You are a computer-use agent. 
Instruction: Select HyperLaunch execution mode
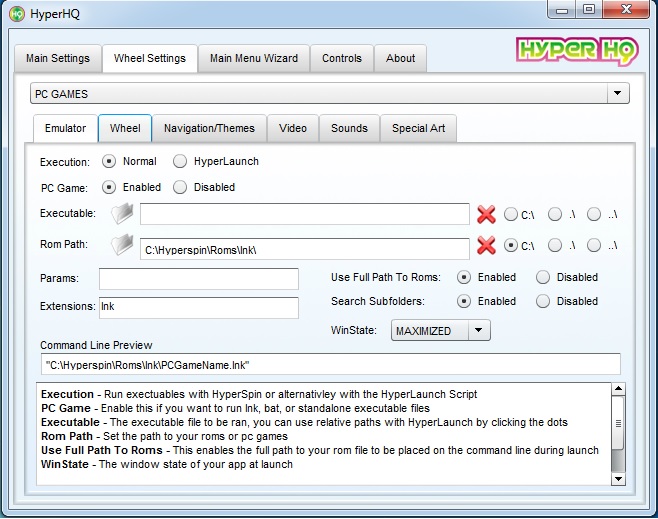click(x=180, y=161)
